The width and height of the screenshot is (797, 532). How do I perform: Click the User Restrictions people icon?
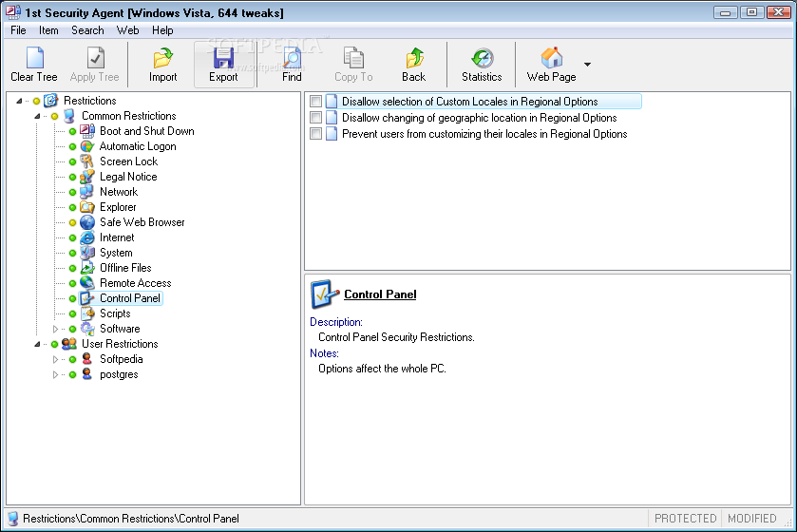[x=69, y=344]
